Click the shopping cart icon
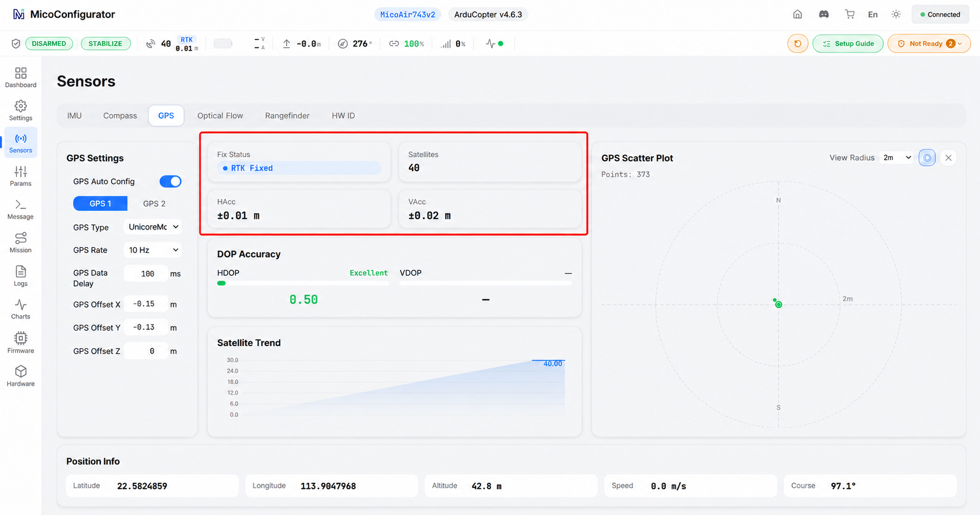980x515 pixels. coord(850,14)
